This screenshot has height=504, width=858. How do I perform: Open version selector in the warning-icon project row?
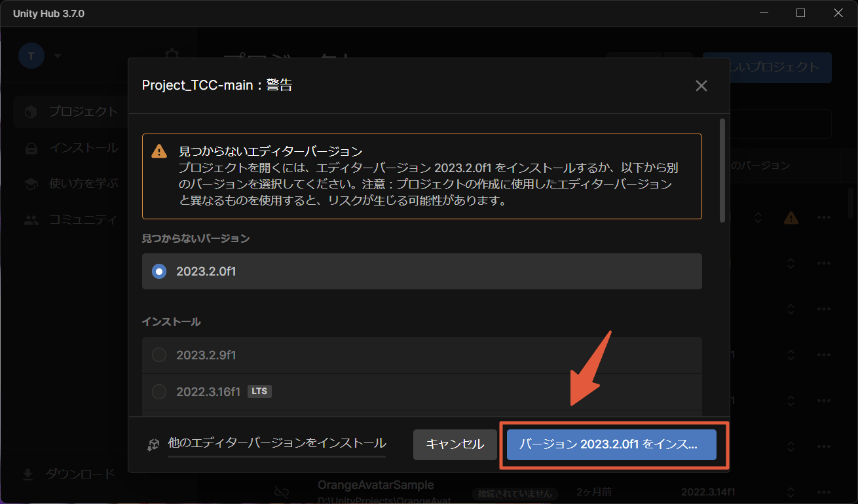tap(758, 217)
